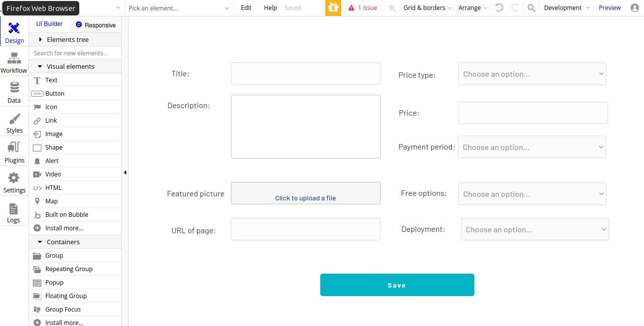This screenshot has width=644, height=326.
Task: Open the Styles brush icon
Action: pos(14,119)
